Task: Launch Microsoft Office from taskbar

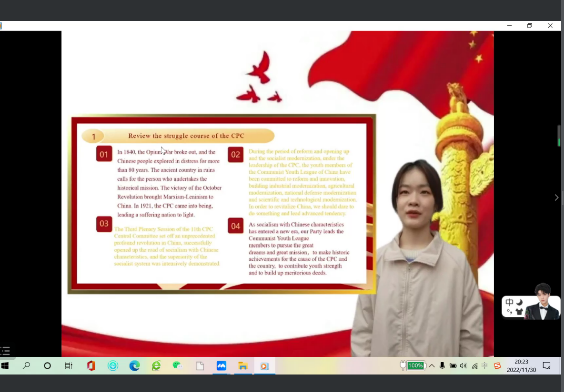Action: coord(91,366)
